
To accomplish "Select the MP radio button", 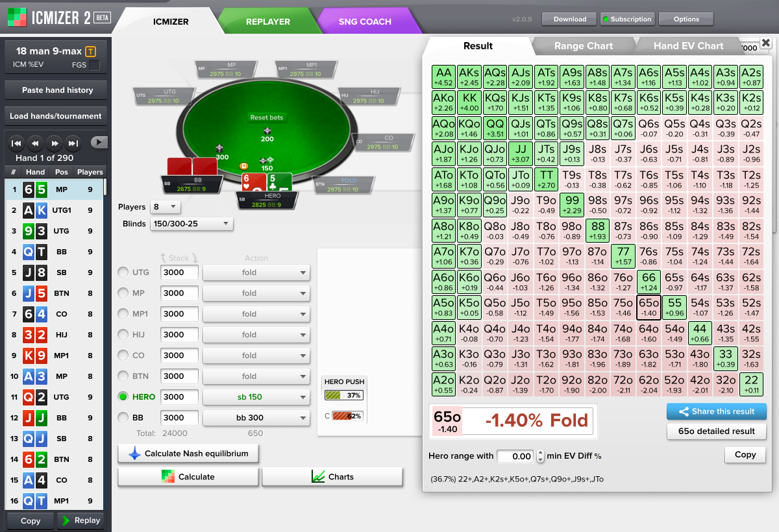I will tap(123, 293).
